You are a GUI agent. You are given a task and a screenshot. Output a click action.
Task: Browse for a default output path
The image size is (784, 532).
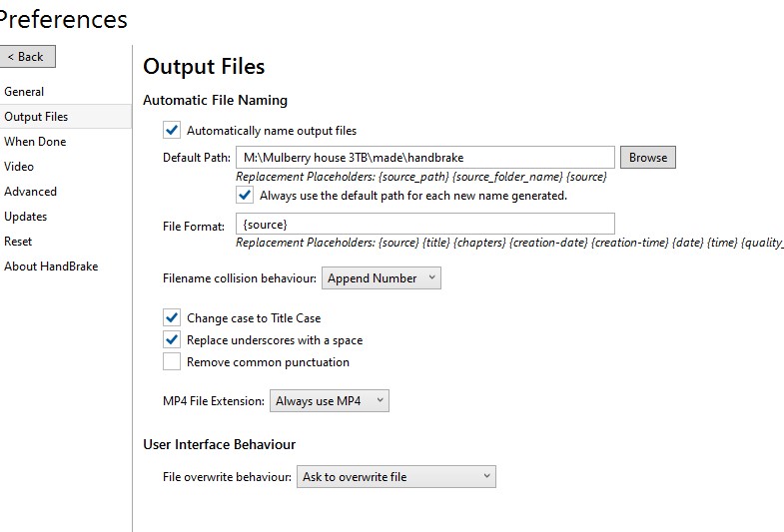(x=648, y=158)
